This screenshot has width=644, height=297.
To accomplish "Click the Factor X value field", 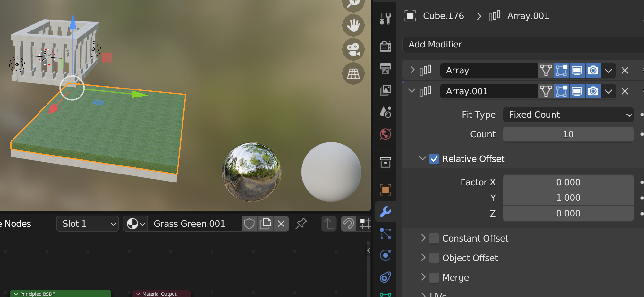I will [x=568, y=182].
